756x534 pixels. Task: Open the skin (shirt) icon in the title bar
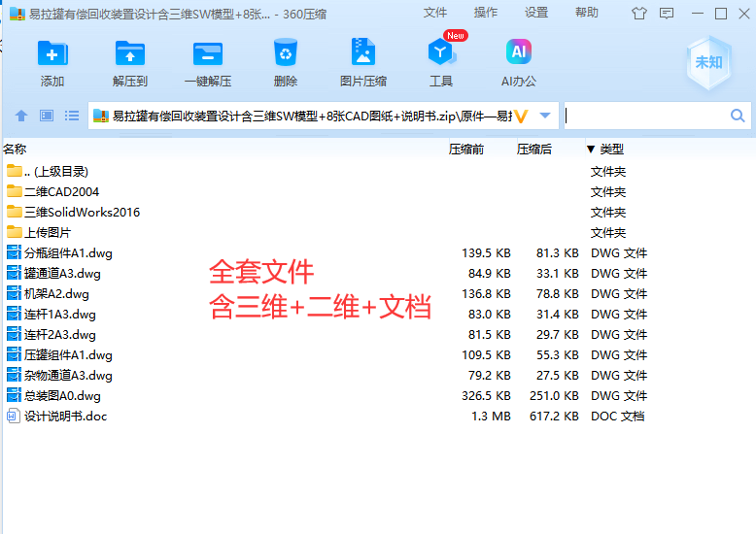coord(639,13)
